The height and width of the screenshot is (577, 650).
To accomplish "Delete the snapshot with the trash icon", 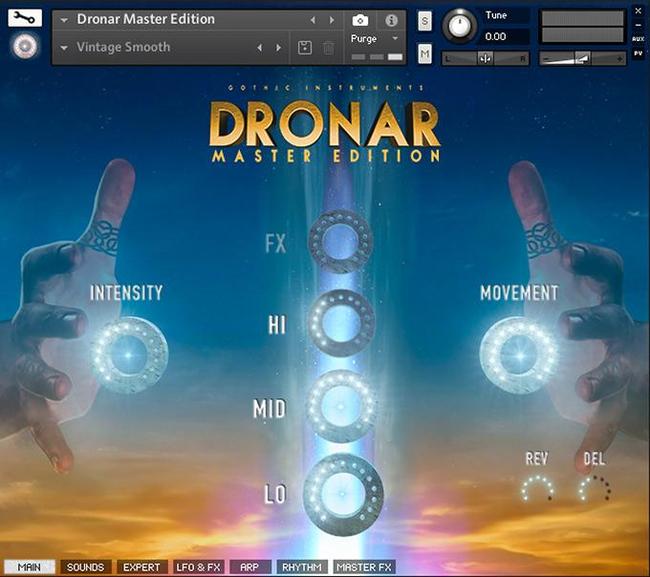I will click(328, 48).
